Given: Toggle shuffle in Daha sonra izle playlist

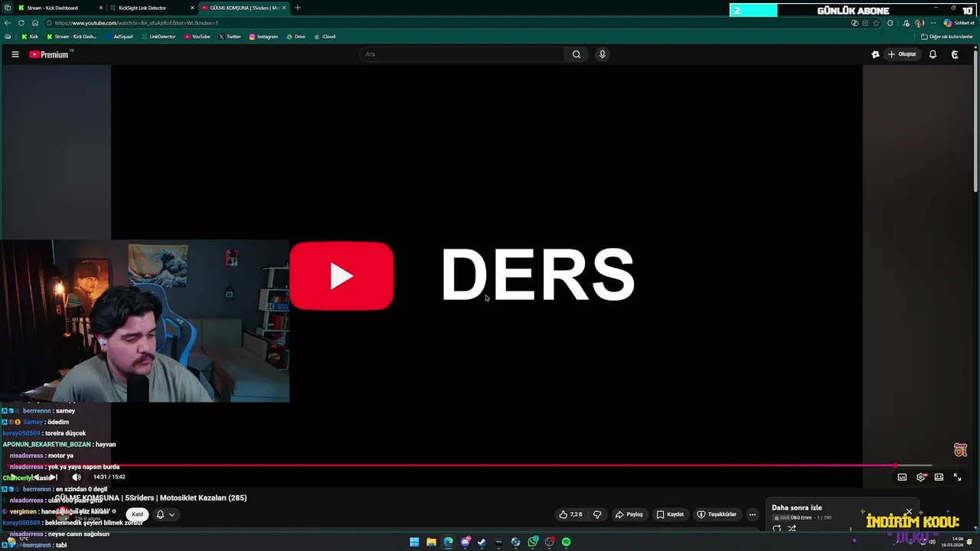Looking at the screenshot, I should (792, 528).
